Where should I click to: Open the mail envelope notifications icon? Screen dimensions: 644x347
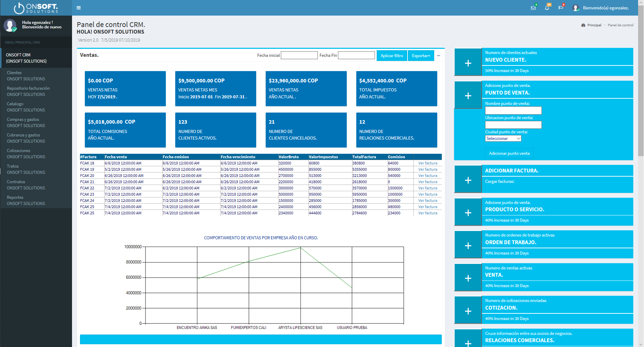pos(533,8)
